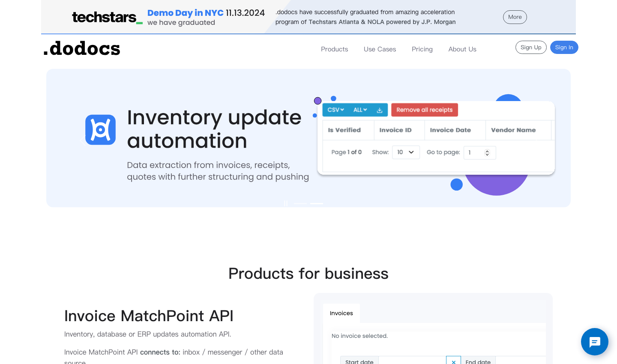Click Remove all receipts button
Image resolution: width=617 pixels, height=364 pixels.
425,110
